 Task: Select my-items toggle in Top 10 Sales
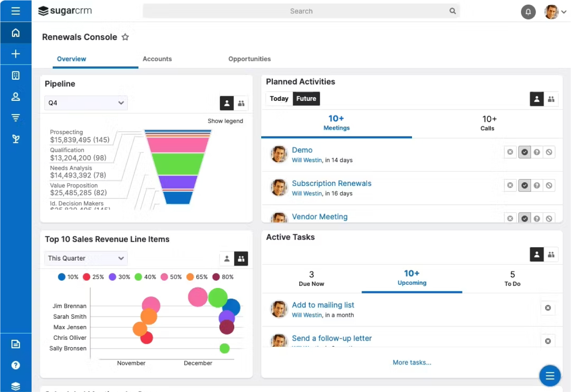227,258
